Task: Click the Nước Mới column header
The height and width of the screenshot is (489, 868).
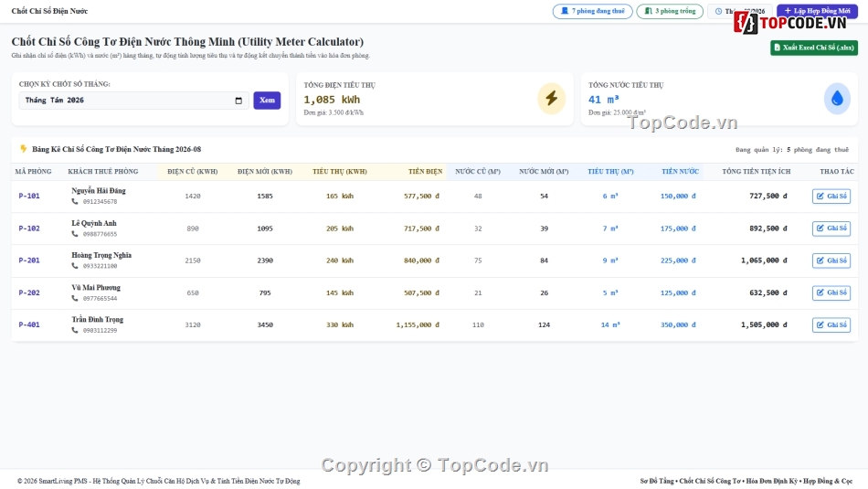Action: (544, 172)
